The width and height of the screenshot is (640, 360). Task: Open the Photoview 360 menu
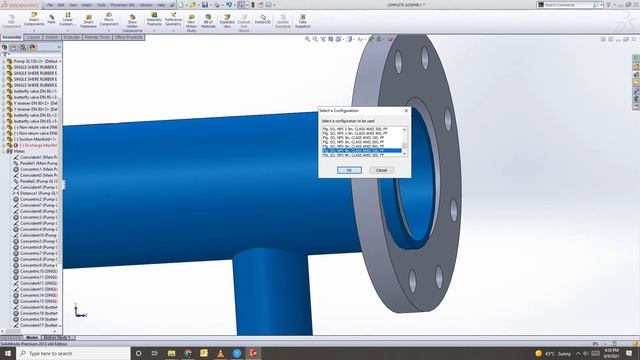click(122, 5)
